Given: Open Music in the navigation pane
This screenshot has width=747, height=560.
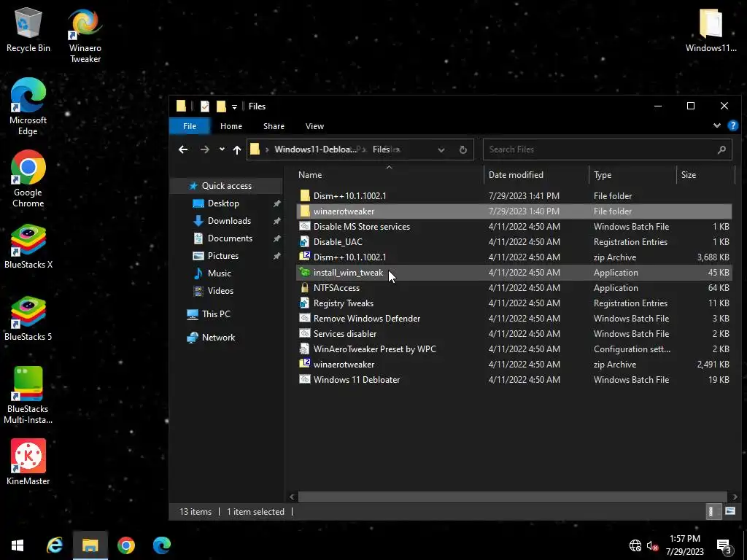Looking at the screenshot, I should (219, 273).
